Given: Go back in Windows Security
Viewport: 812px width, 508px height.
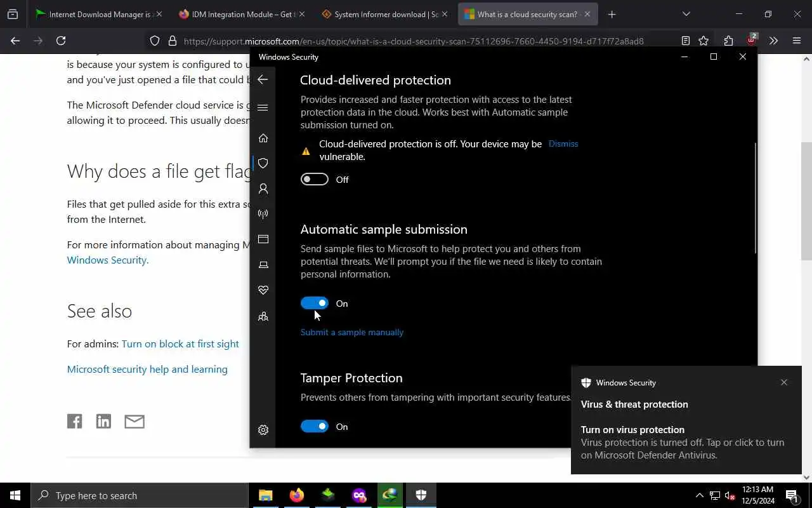Looking at the screenshot, I should [x=263, y=79].
